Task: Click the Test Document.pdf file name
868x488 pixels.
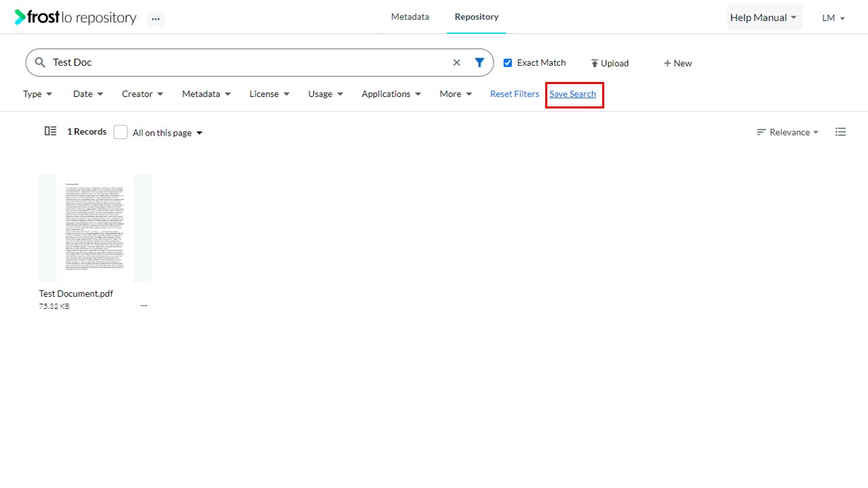Action: click(76, 293)
